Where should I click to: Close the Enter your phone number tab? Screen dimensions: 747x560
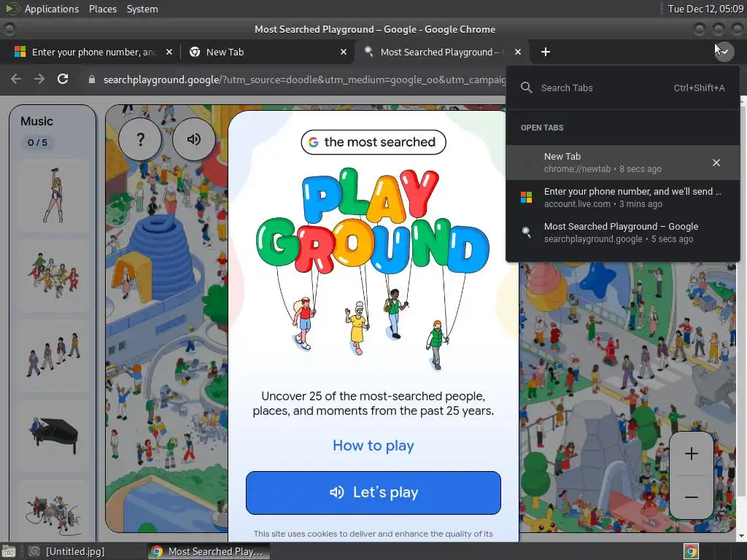click(169, 52)
